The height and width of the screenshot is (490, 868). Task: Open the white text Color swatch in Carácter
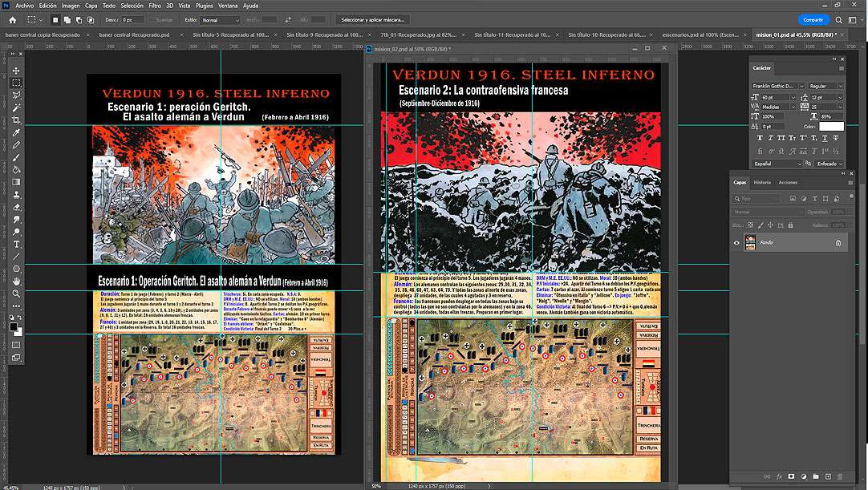(831, 127)
